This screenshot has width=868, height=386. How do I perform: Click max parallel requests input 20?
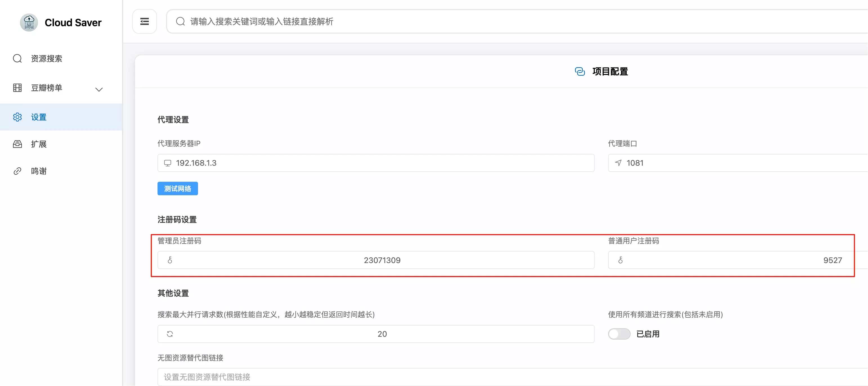376,334
